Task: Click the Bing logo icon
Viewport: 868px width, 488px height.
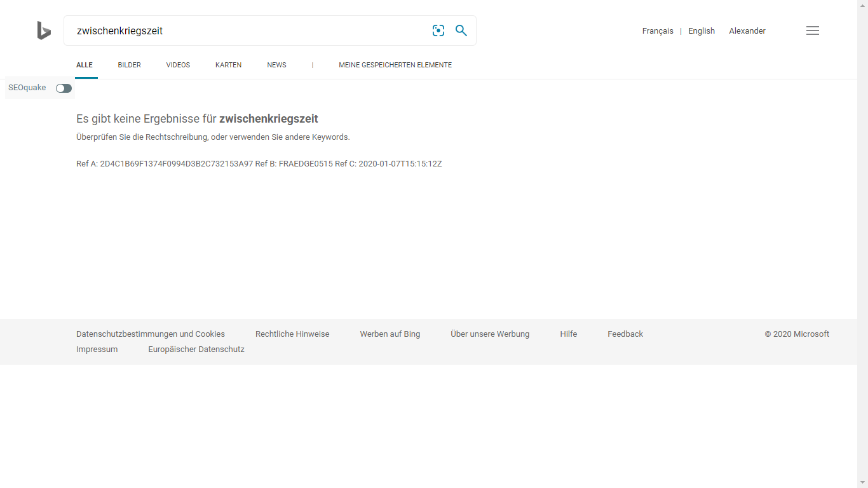Action: point(44,30)
